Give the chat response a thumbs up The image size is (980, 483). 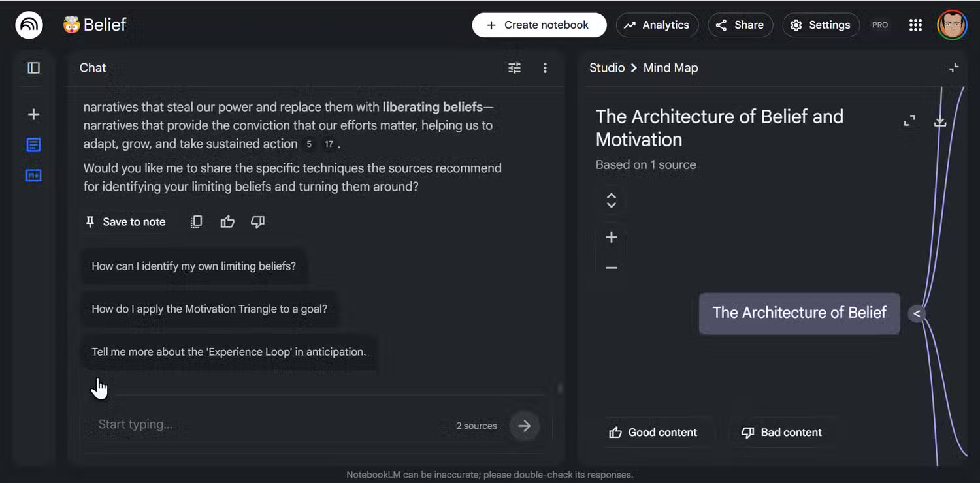click(x=227, y=222)
